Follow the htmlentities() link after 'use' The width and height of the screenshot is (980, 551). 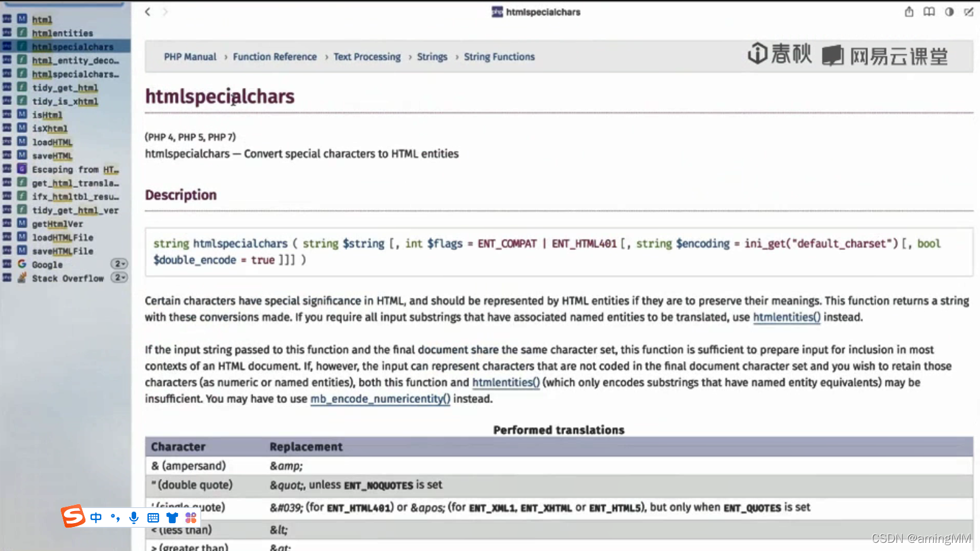click(787, 317)
